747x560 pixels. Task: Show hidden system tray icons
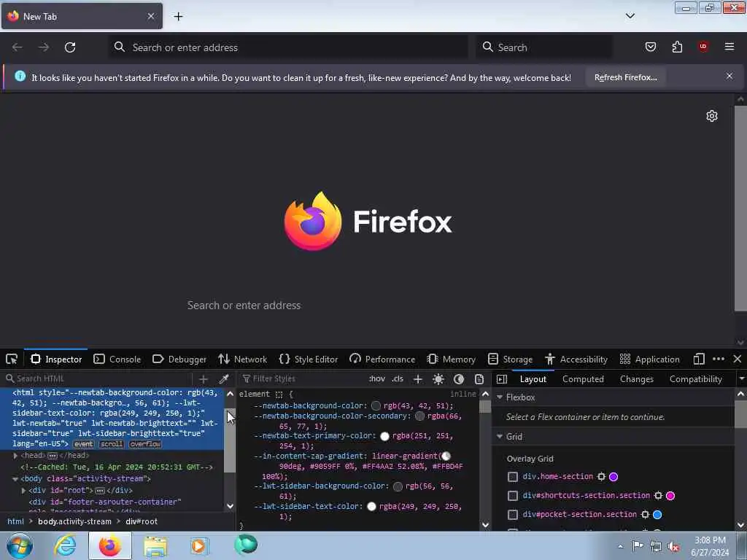pyautogui.click(x=620, y=547)
